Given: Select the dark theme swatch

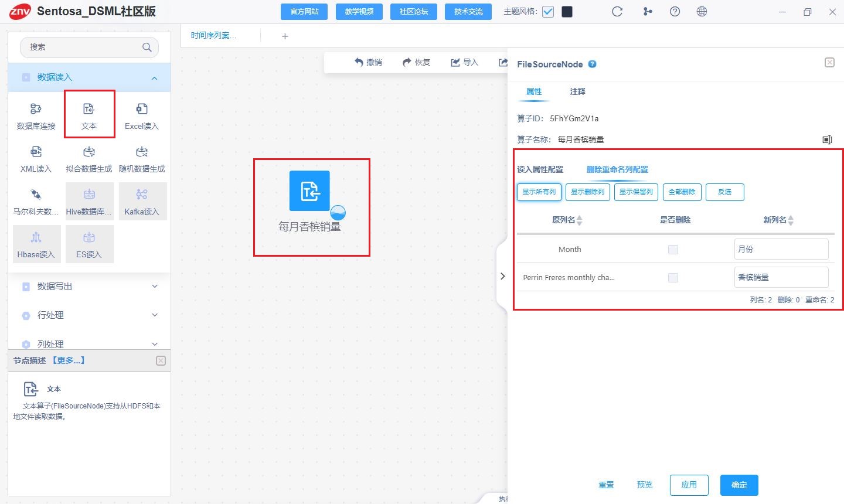Looking at the screenshot, I should point(567,12).
